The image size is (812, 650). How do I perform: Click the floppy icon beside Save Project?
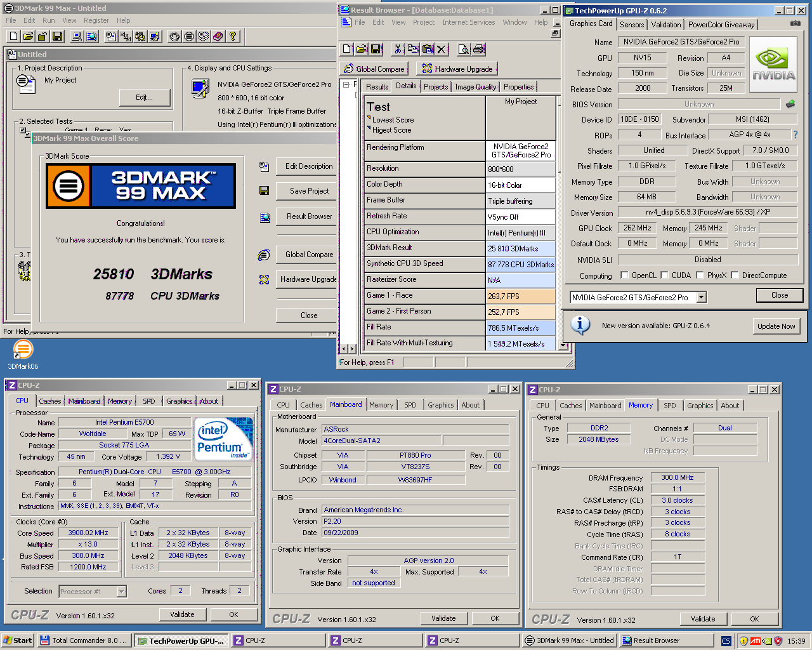[x=265, y=190]
